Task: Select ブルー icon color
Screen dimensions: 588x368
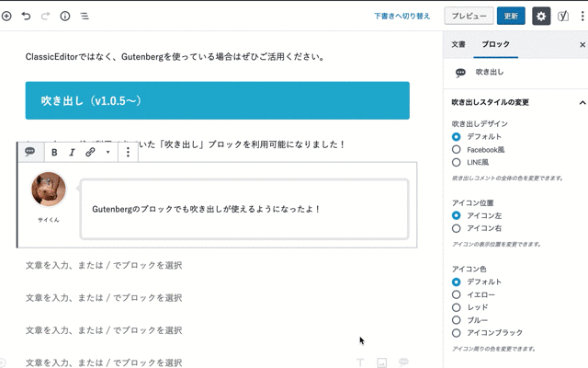Action: 456,320
